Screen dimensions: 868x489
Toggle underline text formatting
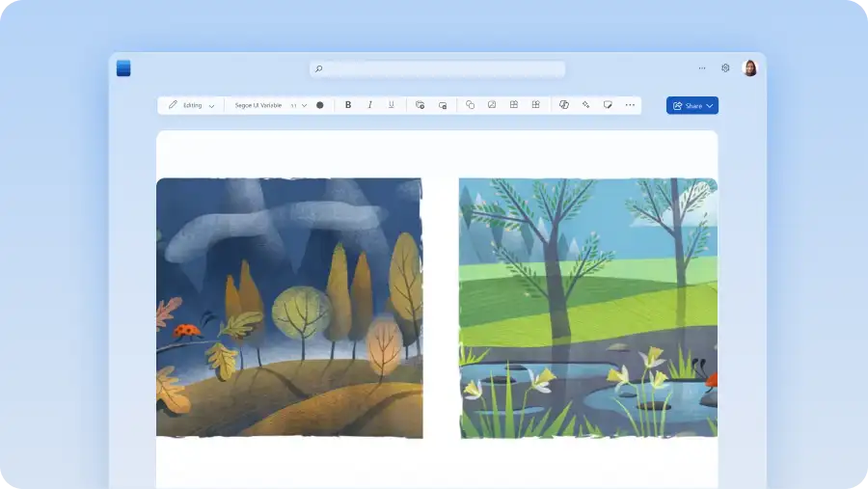click(x=391, y=105)
